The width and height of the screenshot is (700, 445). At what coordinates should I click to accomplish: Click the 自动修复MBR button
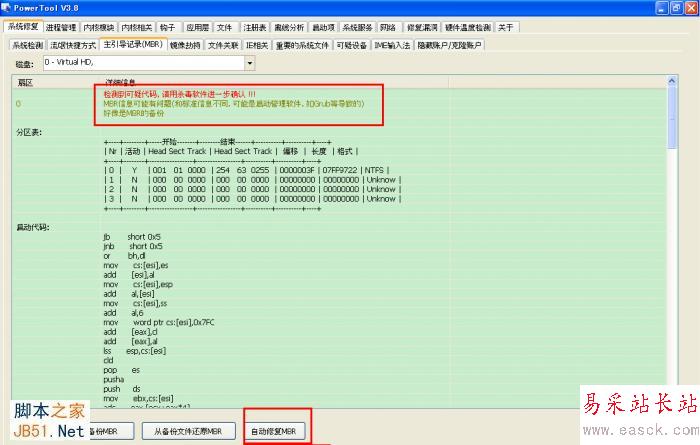(274, 431)
